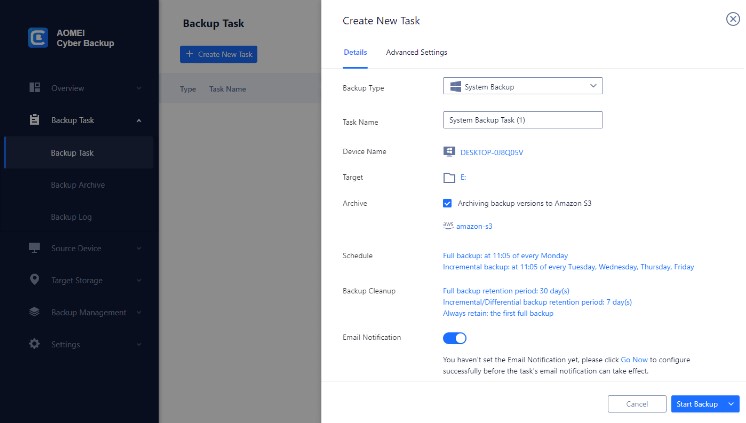This screenshot has height=423, width=746.
Task: Click the Cancel button
Action: (637, 404)
